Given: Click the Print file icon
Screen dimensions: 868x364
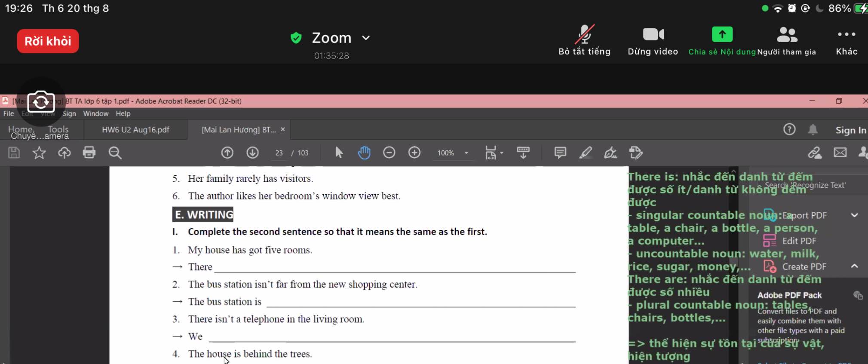Looking at the screenshot, I should 89,153.
